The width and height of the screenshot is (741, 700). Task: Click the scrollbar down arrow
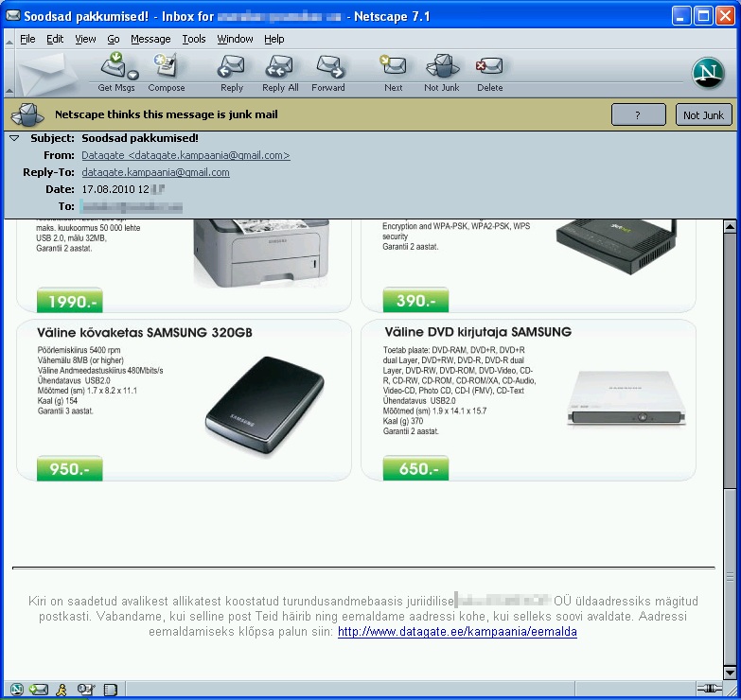(730, 672)
